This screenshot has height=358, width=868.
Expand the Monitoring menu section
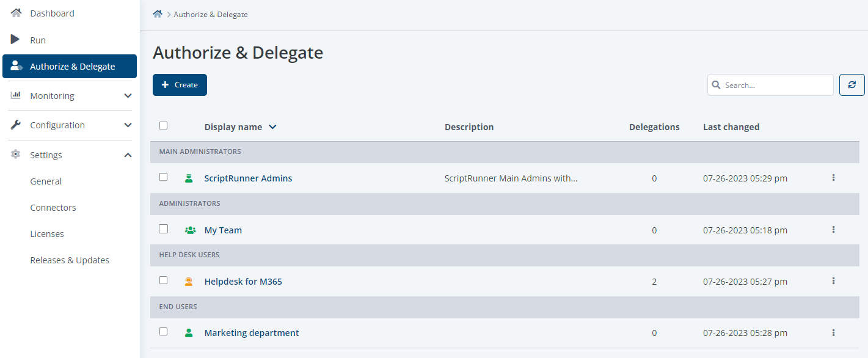[128, 96]
